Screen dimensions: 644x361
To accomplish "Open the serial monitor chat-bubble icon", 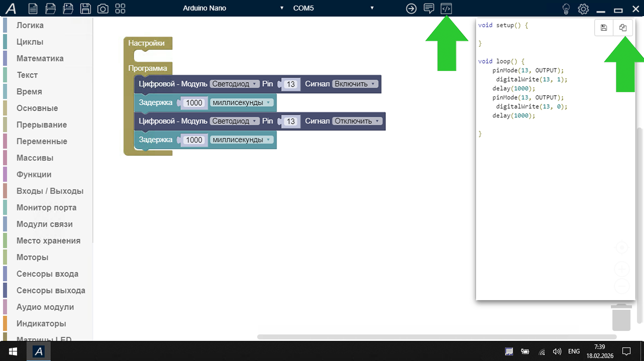I will pos(429,9).
